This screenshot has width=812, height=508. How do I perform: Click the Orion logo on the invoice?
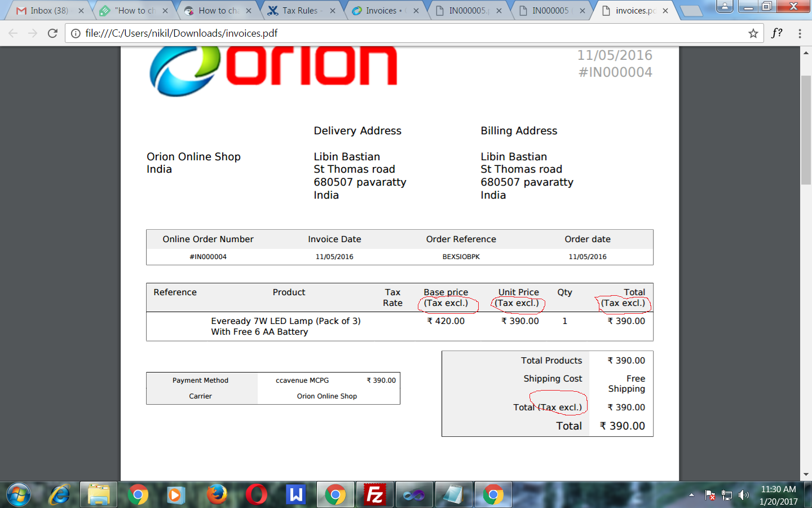pyautogui.click(x=273, y=72)
